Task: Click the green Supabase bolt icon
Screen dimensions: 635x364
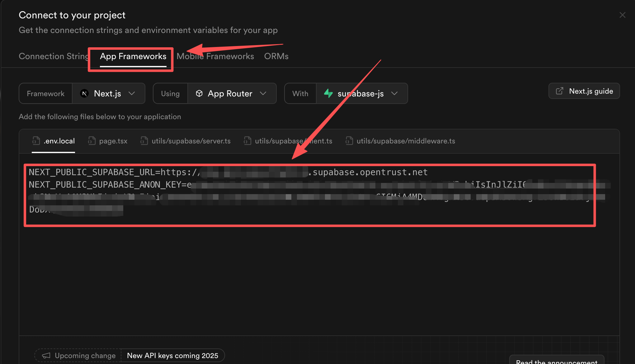Action: point(328,93)
